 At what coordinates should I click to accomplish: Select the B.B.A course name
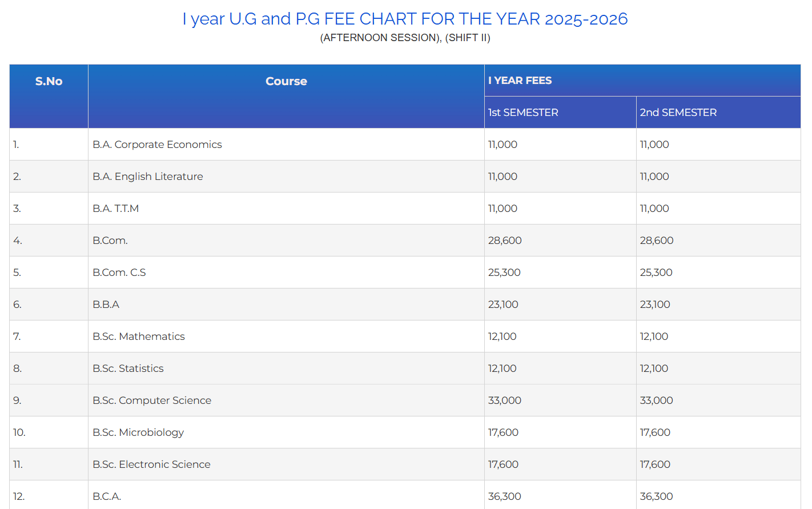coord(106,304)
